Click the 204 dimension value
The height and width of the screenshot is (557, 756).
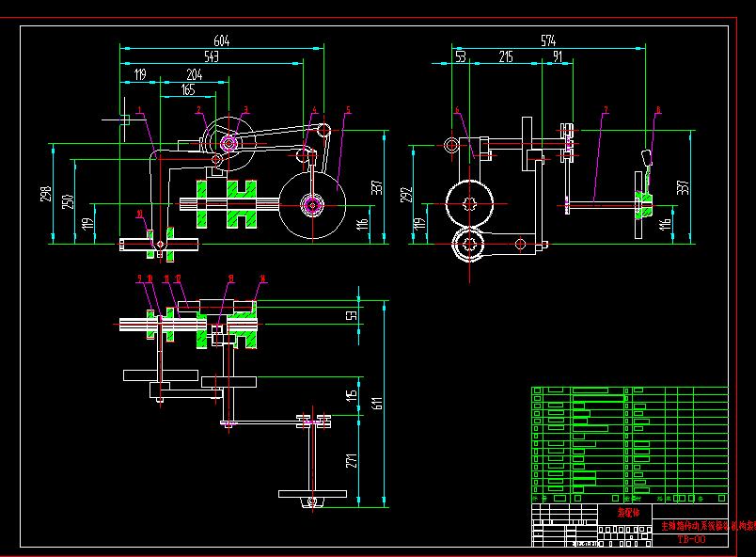[195, 74]
